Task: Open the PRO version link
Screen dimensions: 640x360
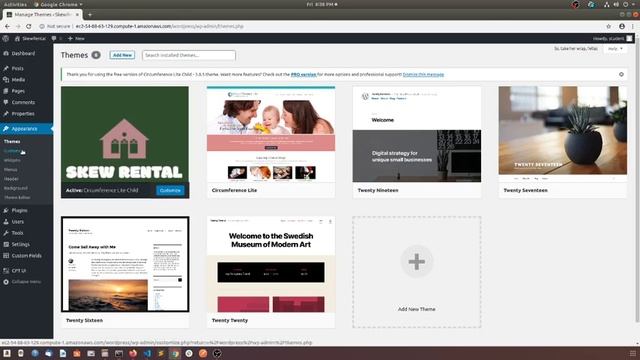Action: pos(303,75)
